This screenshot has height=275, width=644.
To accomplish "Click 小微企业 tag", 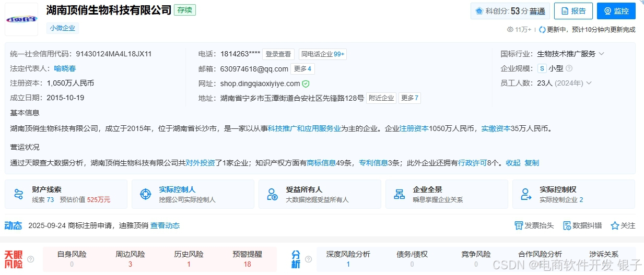I will 63,28.
